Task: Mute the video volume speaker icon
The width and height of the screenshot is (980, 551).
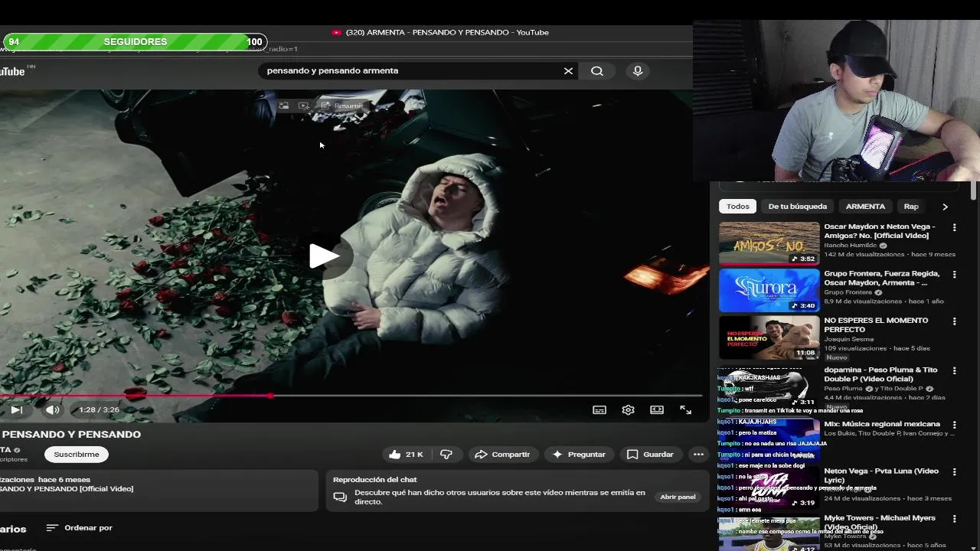Action: click(52, 409)
